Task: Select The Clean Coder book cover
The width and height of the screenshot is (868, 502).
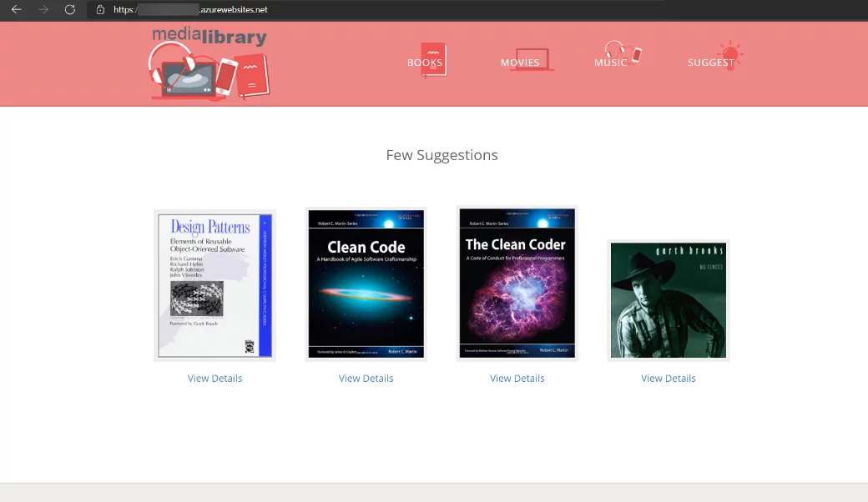Action: point(517,284)
